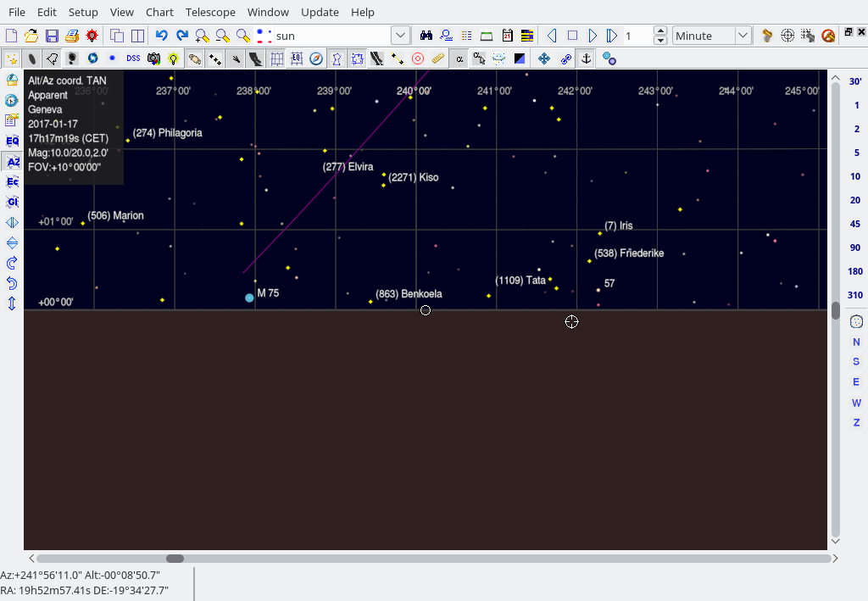This screenshot has width=868, height=601.
Task: Increase the time step value
Action: (x=659, y=31)
